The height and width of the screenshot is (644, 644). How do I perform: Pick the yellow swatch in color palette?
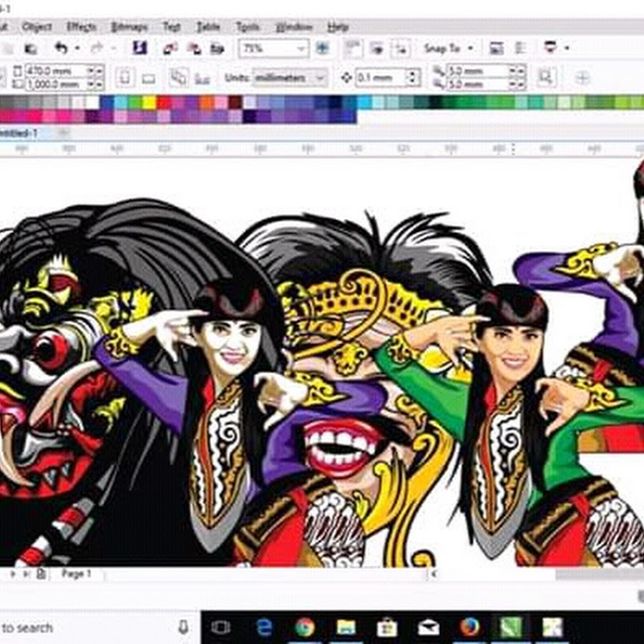point(149,102)
